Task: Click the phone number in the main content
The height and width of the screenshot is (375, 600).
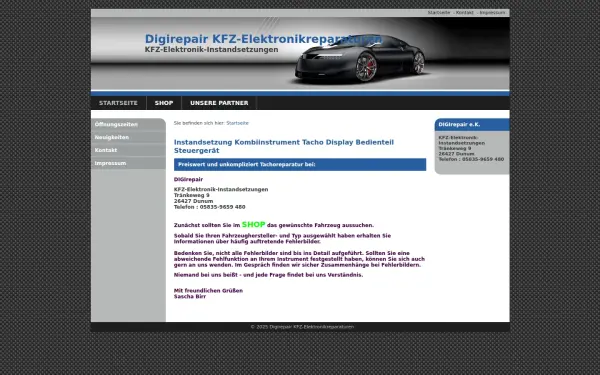Action: 222,207
